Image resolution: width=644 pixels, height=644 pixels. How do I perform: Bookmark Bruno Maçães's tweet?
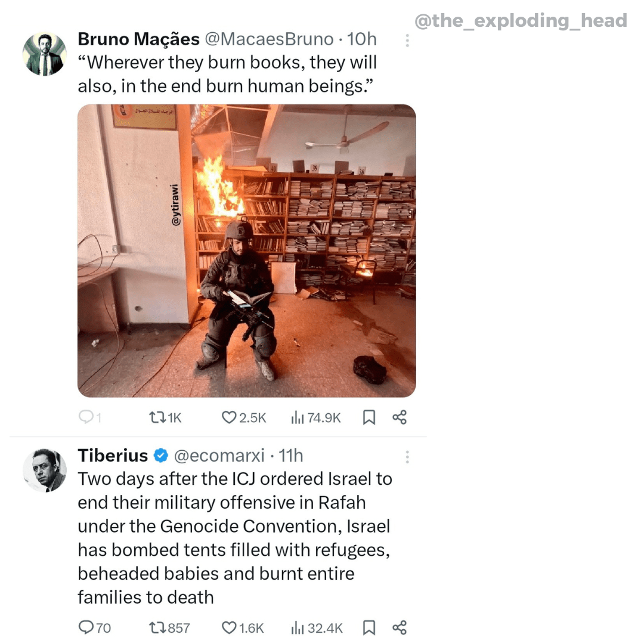369,418
